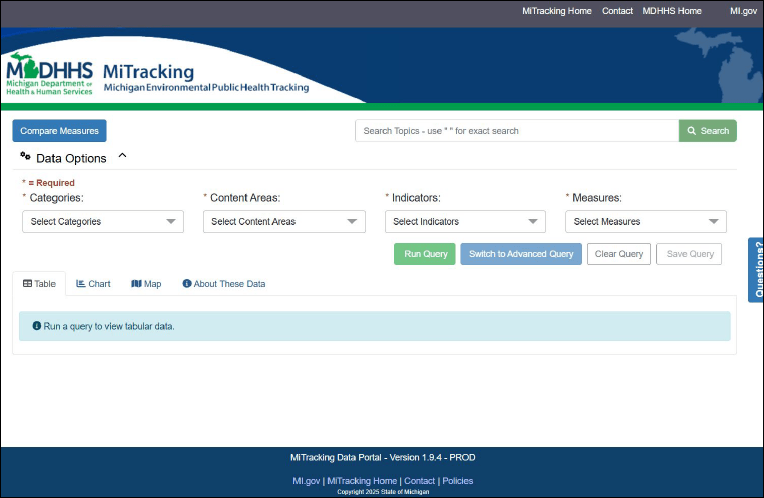Switch to the Table tab
The height and width of the screenshot is (498, 764).
(x=39, y=284)
